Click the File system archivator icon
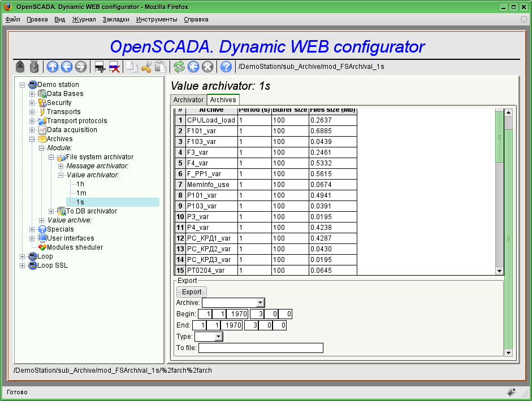Image resolution: width=532 pixels, height=401 pixels. (61, 157)
